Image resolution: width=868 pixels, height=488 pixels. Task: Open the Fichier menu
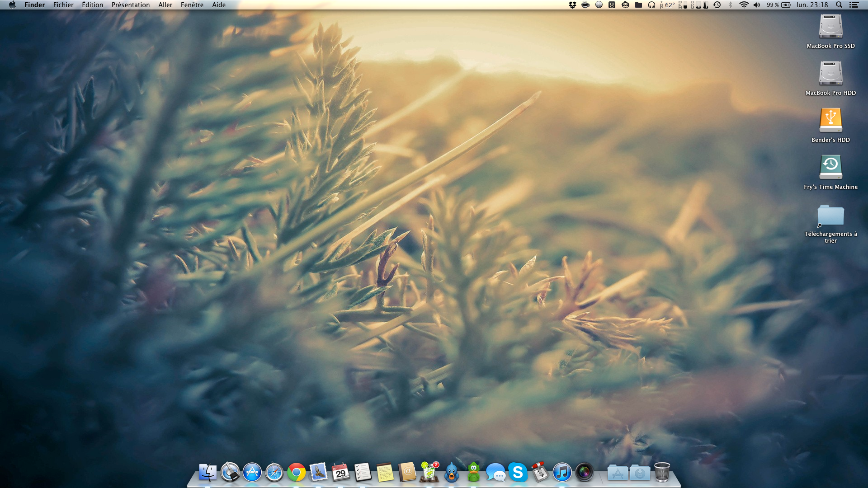(63, 5)
